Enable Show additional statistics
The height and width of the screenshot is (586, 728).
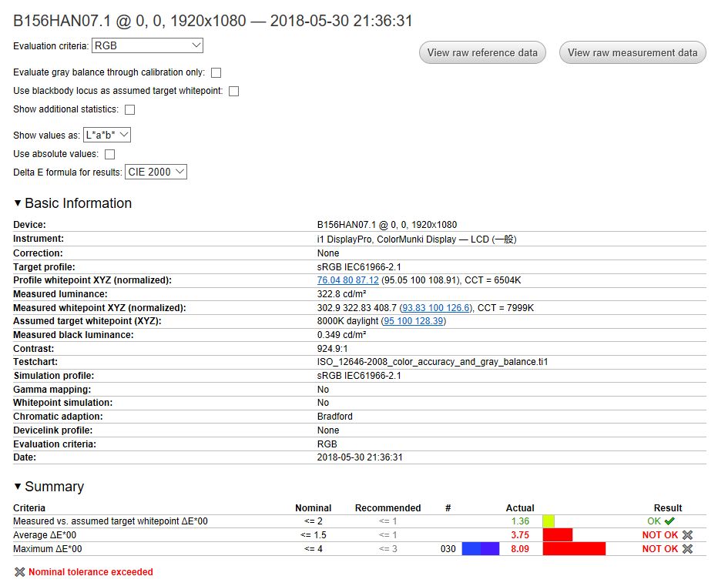[x=129, y=109]
